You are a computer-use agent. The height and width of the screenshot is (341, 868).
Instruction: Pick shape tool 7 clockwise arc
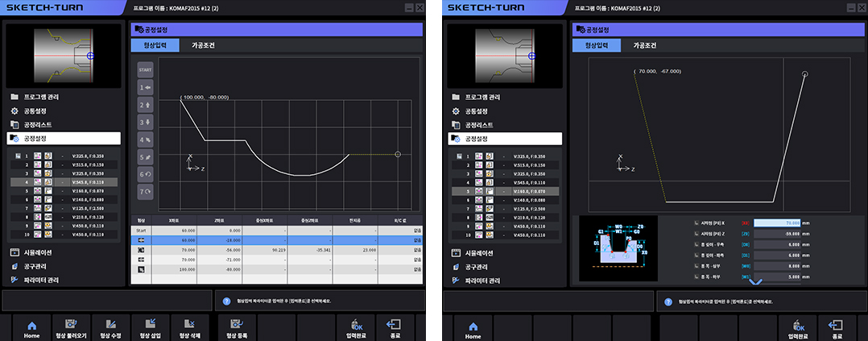(x=145, y=191)
